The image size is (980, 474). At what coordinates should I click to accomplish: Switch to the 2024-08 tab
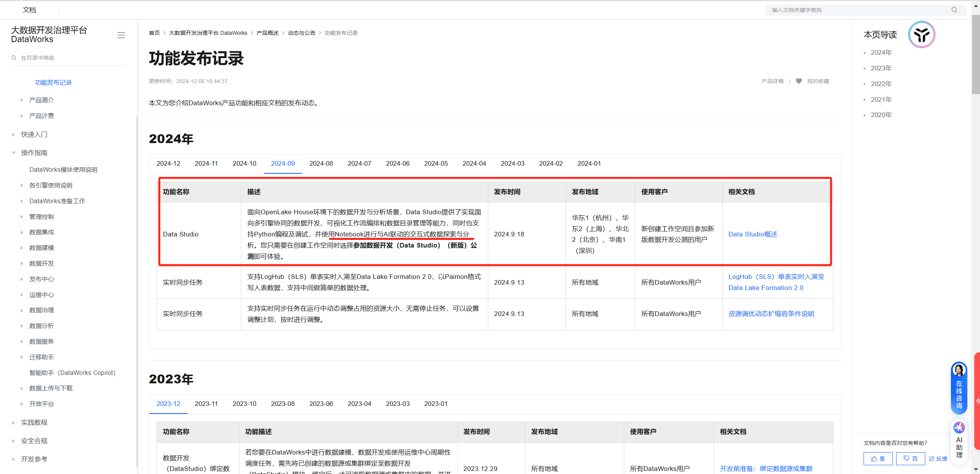[321, 163]
